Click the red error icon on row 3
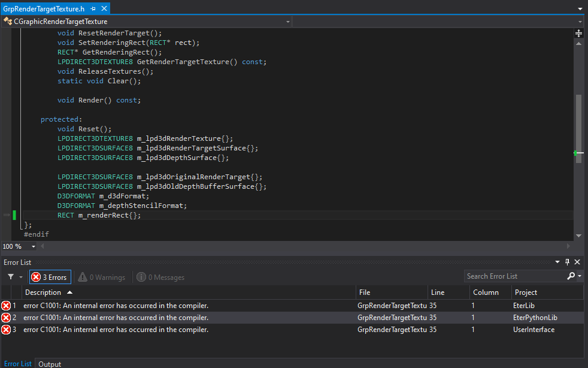Screen dimensions: 588x368 (x=6, y=330)
